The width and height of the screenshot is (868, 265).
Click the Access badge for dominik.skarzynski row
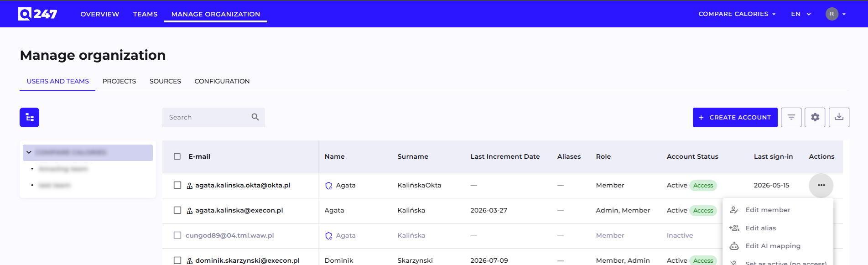pyautogui.click(x=703, y=261)
